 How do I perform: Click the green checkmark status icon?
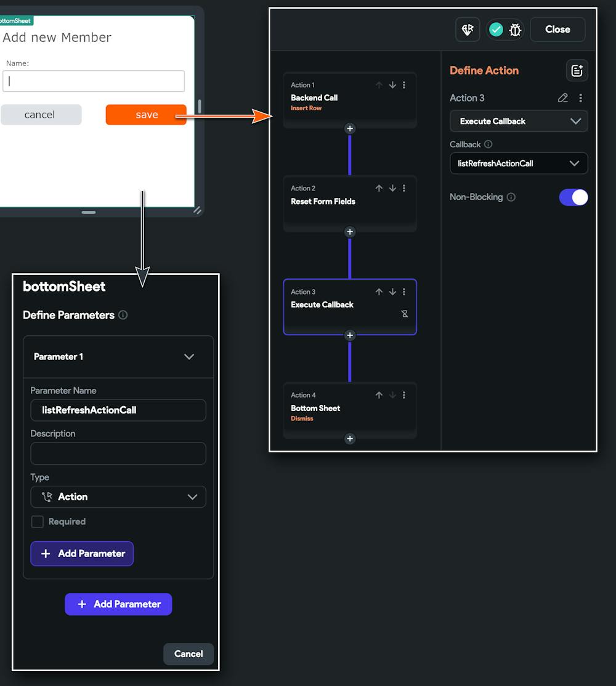click(496, 30)
